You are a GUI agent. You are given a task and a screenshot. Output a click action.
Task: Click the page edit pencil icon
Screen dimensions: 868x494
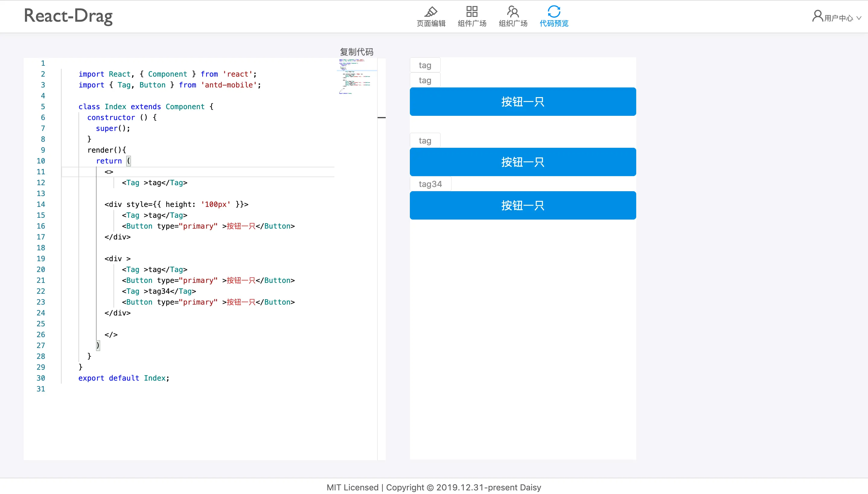tap(431, 11)
